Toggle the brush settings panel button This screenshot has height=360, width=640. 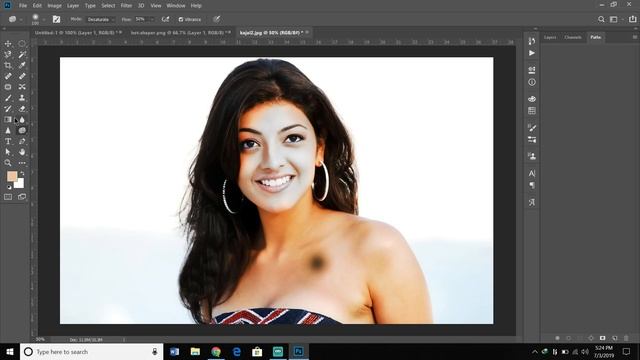pyautogui.click(x=56, y=19)
